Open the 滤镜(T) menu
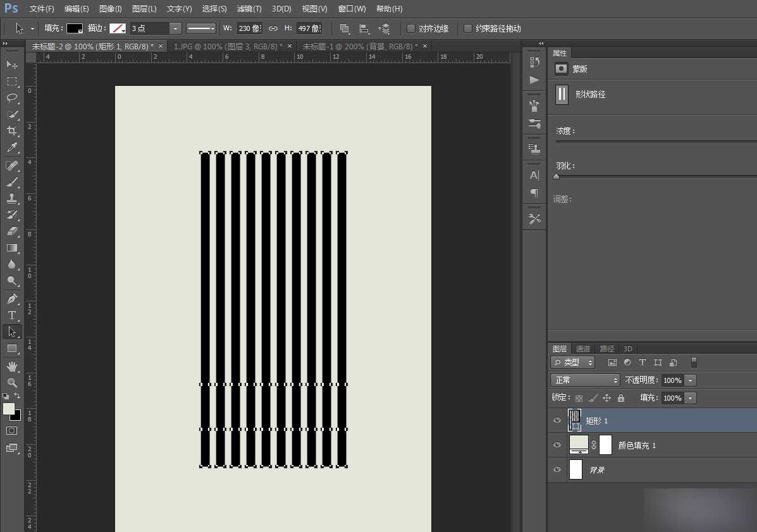This screenshot has width=757, height=532. (249, 9)
